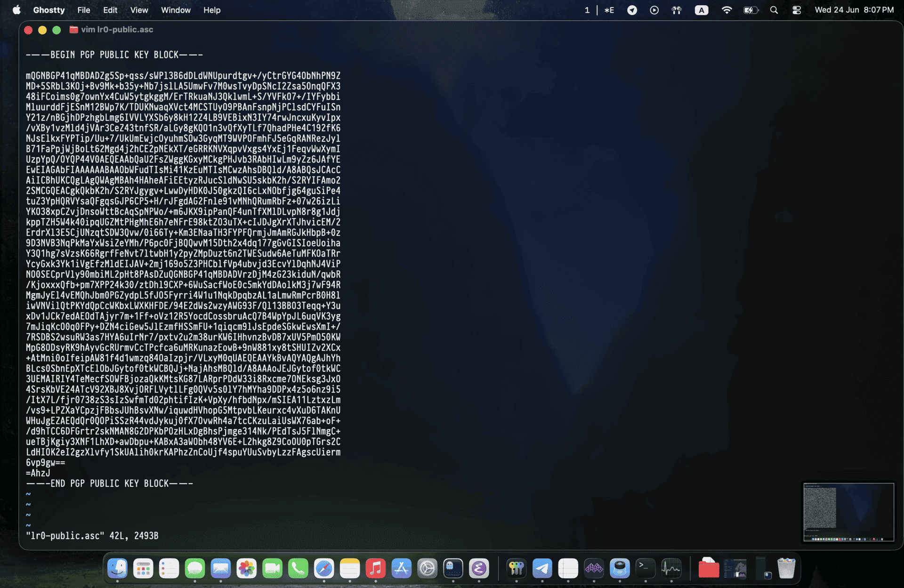Image resolution: width=904 pixels, height=588 pixels.
Task: Open Safari from the dock
Action: pos(324,569)
